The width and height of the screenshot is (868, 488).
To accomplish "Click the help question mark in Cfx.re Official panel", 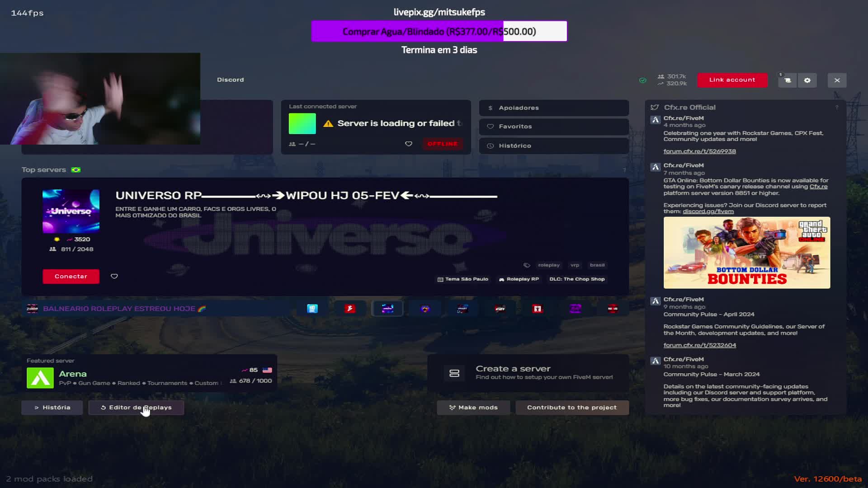I will [837, 108].
